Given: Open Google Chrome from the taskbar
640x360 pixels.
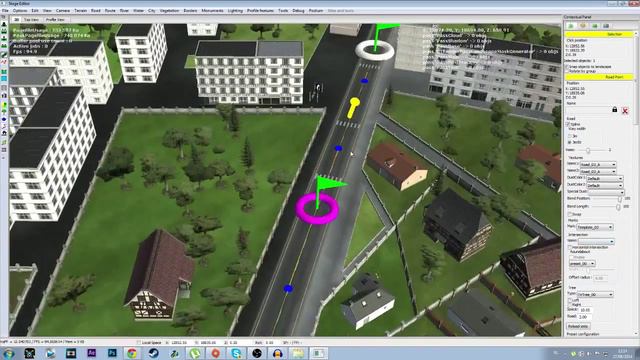Looking at the screenshot, I should pyautogui.click(x=132, y=353).
